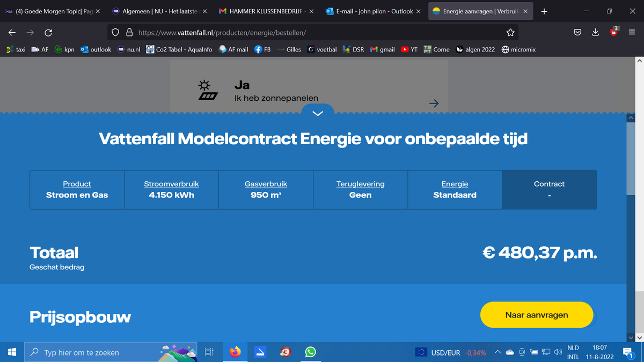Go back with the browser back arrow
This screenshot has height=362, width=644.
12,33
